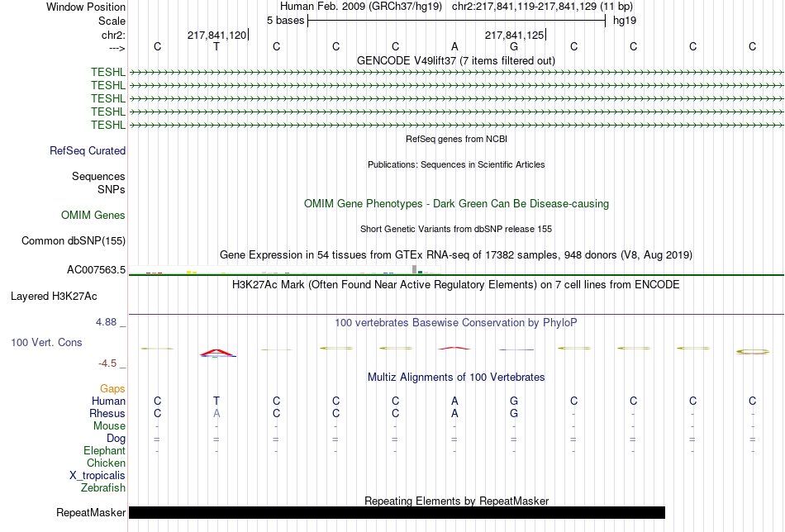Click the Rhesus species label
This screenshot has width=785, height=532.
107,413
